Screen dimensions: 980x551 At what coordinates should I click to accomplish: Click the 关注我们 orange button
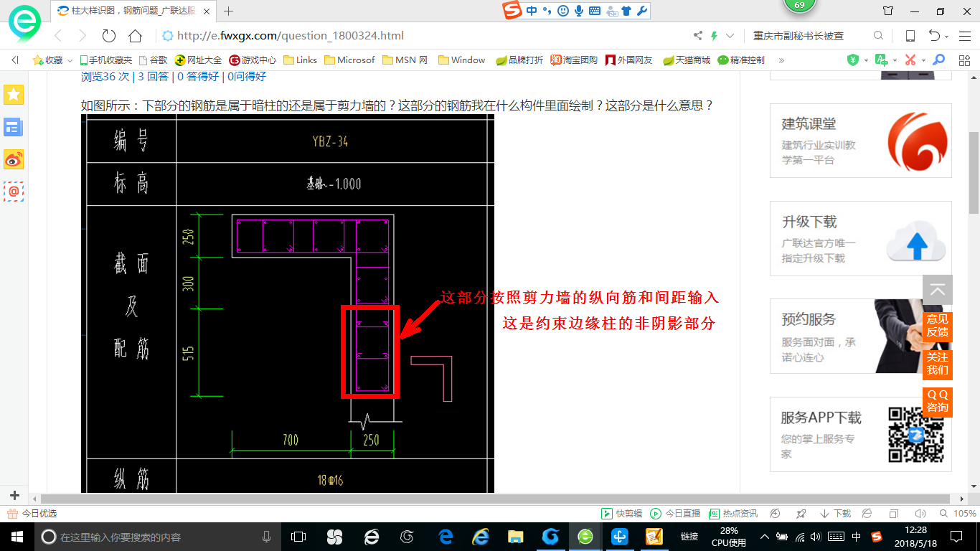[x=938, y=363]
